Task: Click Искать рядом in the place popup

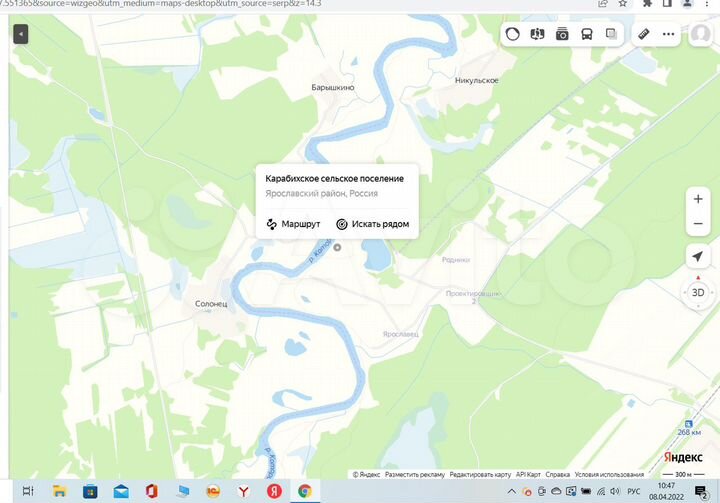Action: coord(372,224)
